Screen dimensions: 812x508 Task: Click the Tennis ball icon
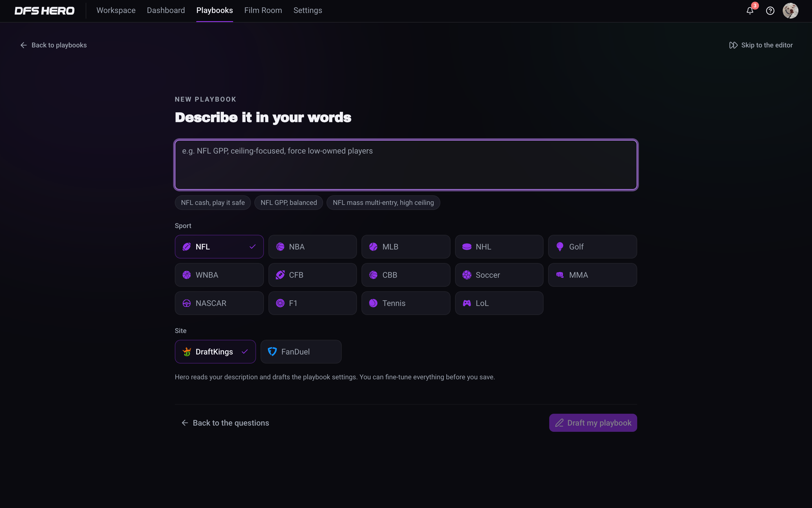click(x=374, y=303)
